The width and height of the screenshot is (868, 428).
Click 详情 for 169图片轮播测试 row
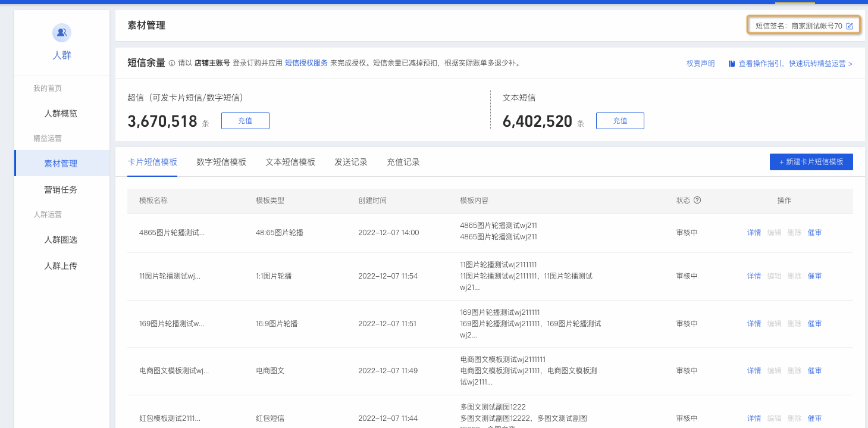754,324
